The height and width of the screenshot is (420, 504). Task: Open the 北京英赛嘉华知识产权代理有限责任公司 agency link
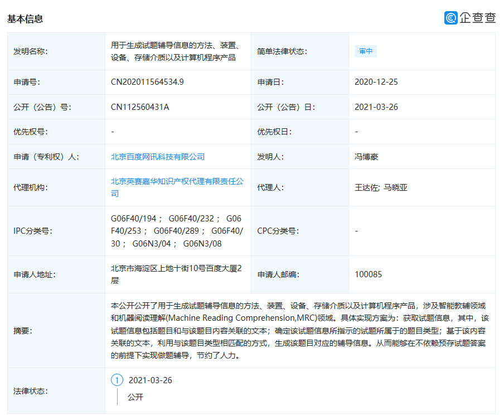tap(177, 182)
